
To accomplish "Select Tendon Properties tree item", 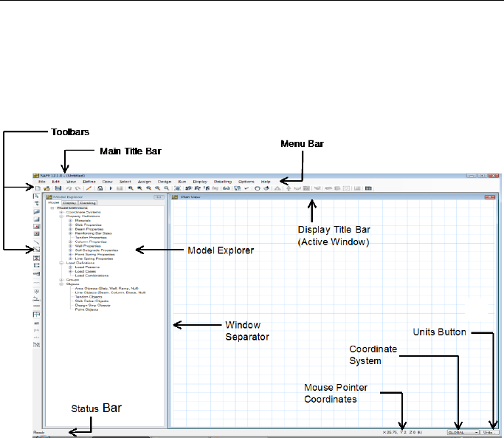I will click(x=91, y=238).
